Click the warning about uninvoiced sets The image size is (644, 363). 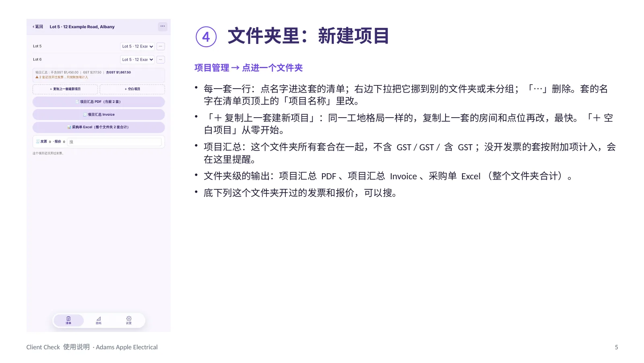62,77
